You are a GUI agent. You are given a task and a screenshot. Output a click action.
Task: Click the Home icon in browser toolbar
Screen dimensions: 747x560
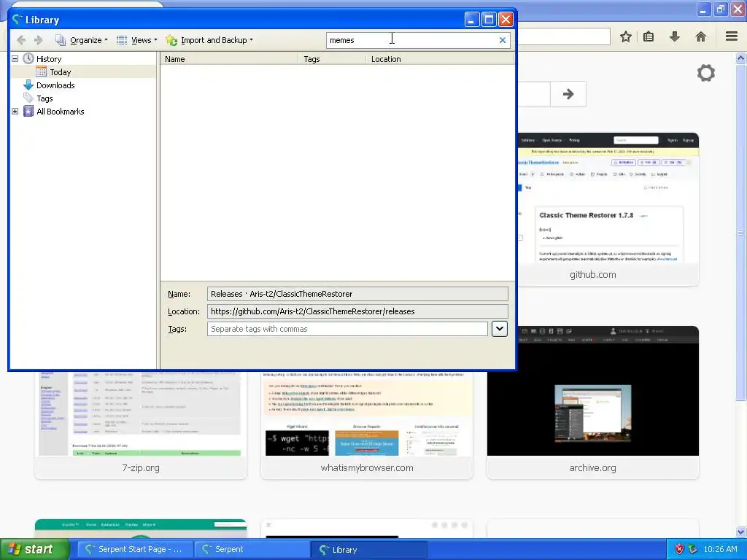(x=701, y=36)
